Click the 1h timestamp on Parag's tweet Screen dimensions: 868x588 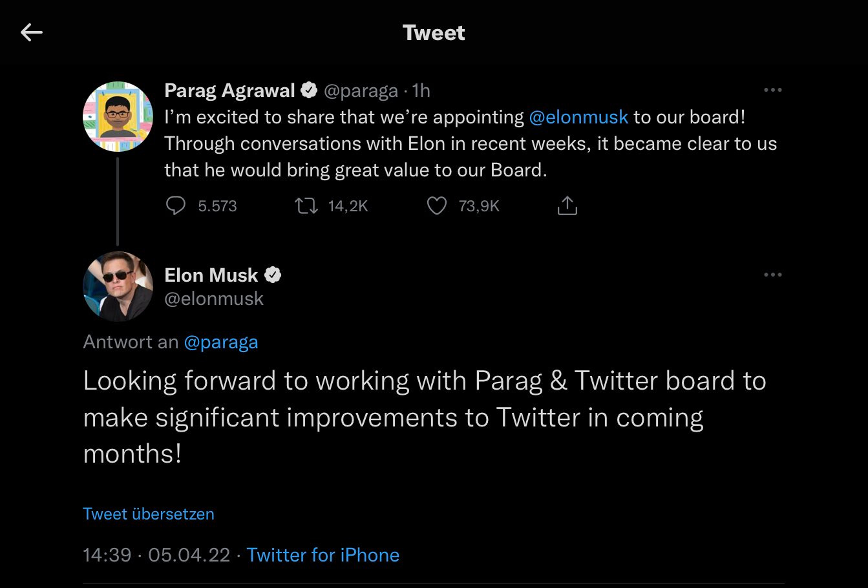(421, 91)
